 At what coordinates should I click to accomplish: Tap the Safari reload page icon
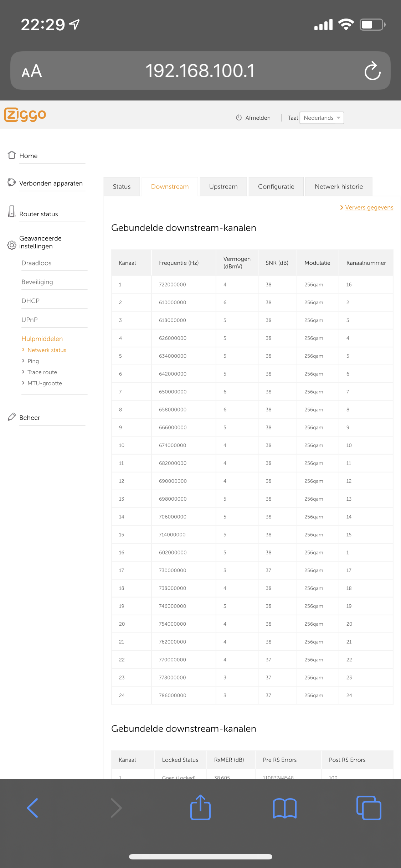pos(372,71)
